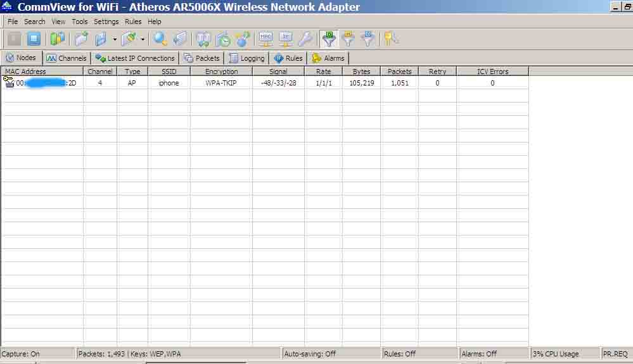Click the 'AP' type cell
The height and width of the screenshot is (364, 633).
(132, 83)
